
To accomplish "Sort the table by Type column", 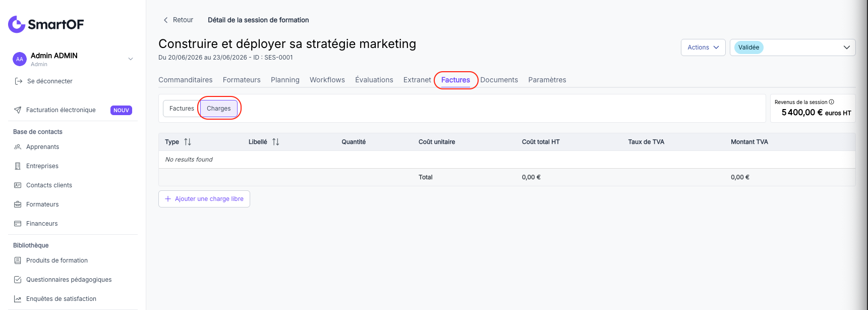I will click(188, 142).
